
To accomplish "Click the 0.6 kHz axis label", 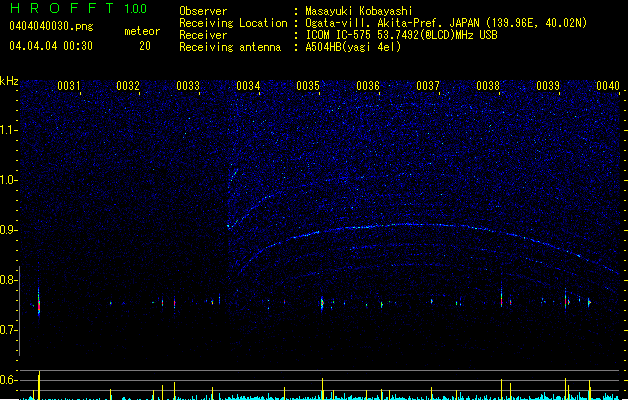I will tap(9, 380).
